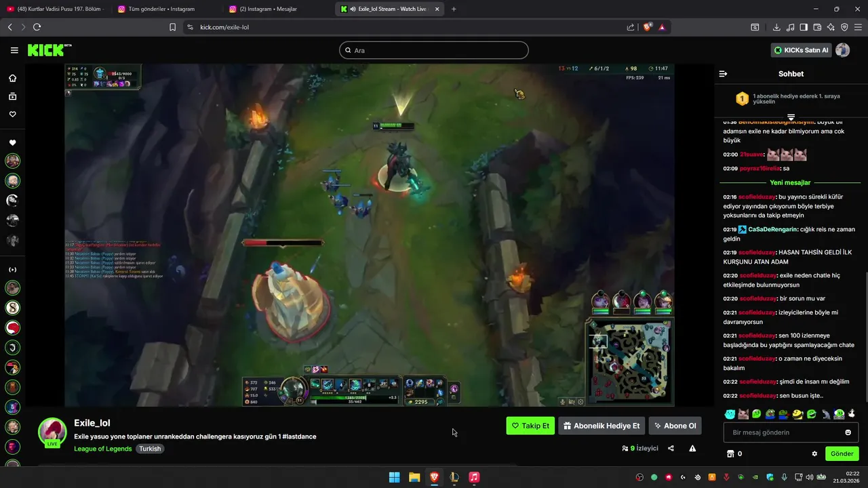Send the message with Gönder button

(x=842, y=453)
